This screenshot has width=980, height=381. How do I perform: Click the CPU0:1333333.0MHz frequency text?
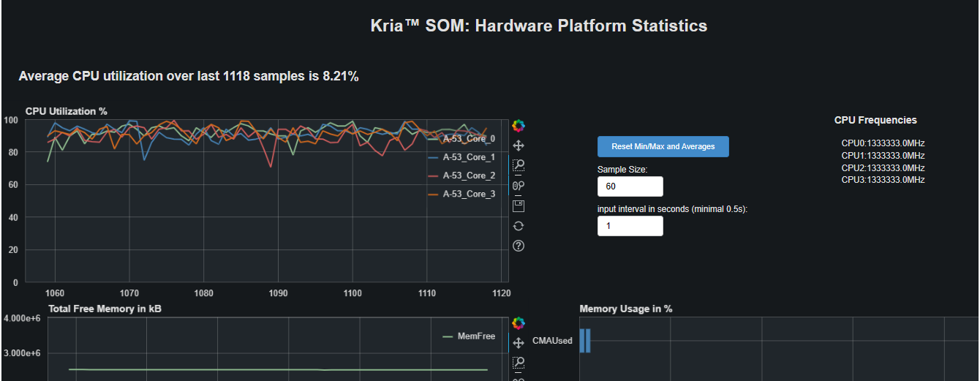pyautogui.click(x=883, y=143)
